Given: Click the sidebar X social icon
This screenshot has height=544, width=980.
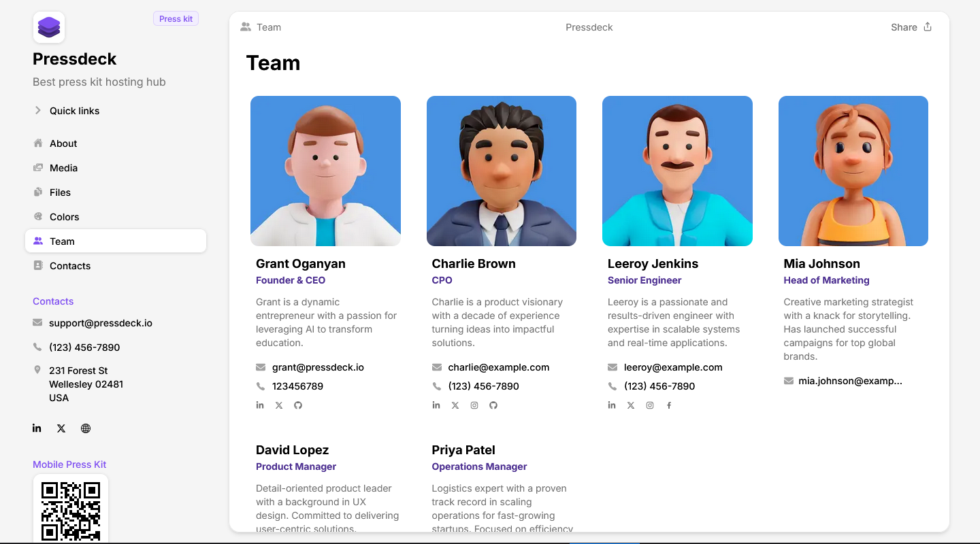Looking at the screenshot, I should coord(61,428).
